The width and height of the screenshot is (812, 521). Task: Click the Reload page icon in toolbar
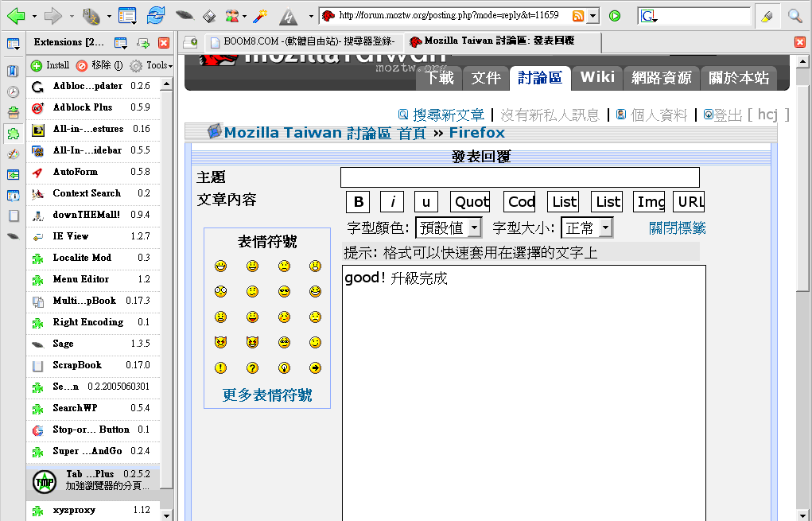[x=157, y=15]
